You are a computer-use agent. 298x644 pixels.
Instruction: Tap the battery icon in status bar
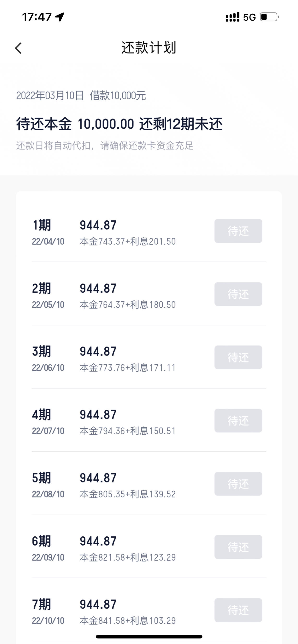tap(269, 17)
